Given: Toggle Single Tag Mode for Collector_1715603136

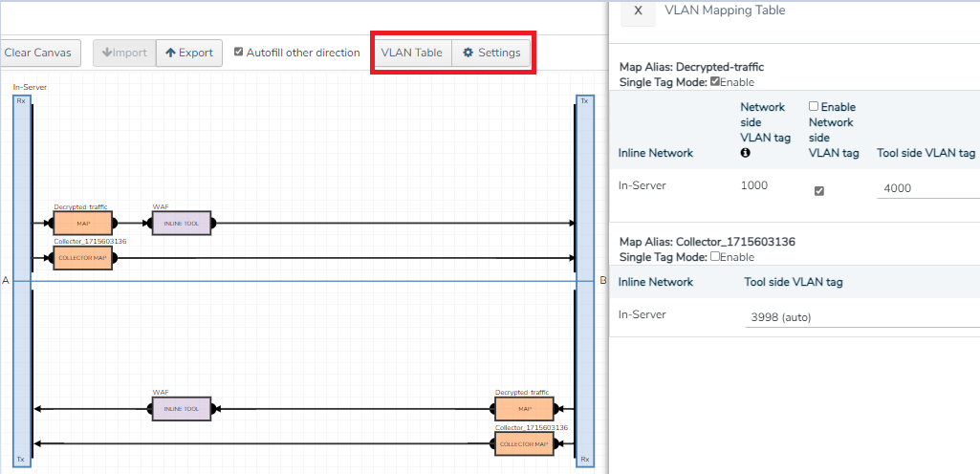Looking at the screenshot, I should coord(714,256).
